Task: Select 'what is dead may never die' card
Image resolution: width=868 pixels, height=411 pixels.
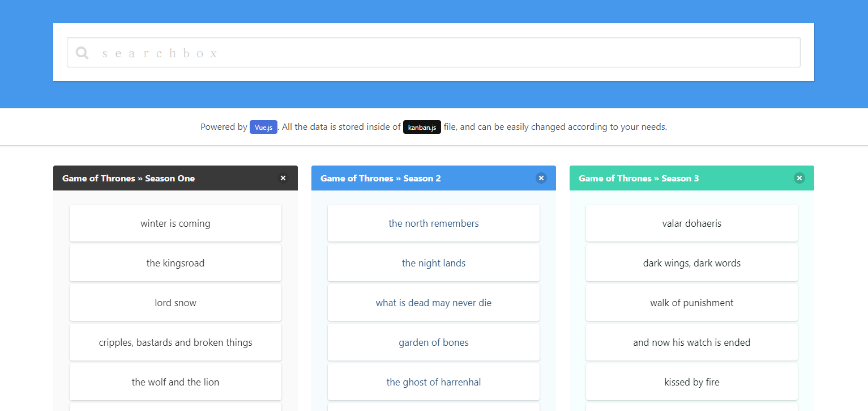Action: coord(433,302)
